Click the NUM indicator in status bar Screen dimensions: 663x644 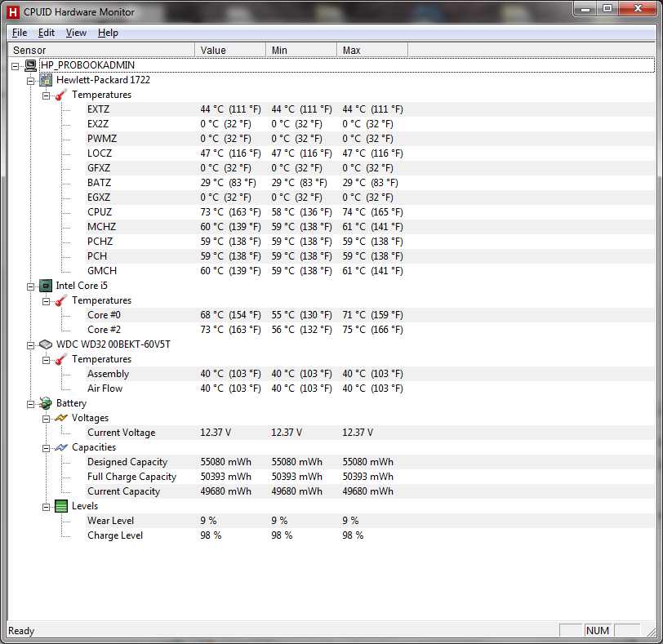[x=598, y=630]
